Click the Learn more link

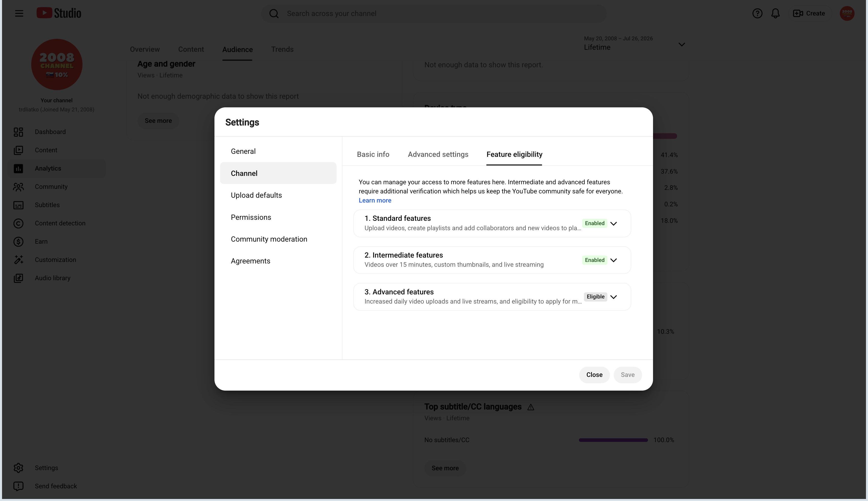click(375, 200)
